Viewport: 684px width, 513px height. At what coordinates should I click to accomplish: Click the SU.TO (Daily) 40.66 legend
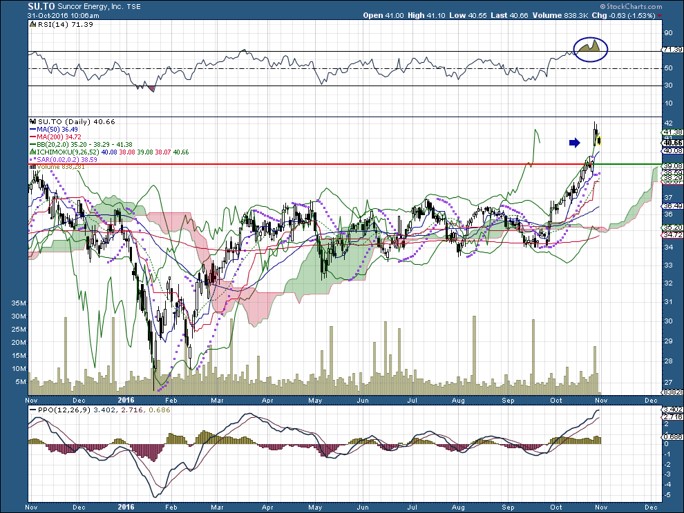point(76,122)
